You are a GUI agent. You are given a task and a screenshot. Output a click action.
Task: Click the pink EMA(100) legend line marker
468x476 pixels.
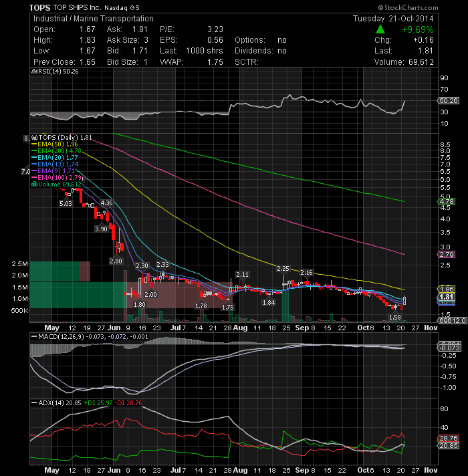pyautogui.click(x=33, y=178)
